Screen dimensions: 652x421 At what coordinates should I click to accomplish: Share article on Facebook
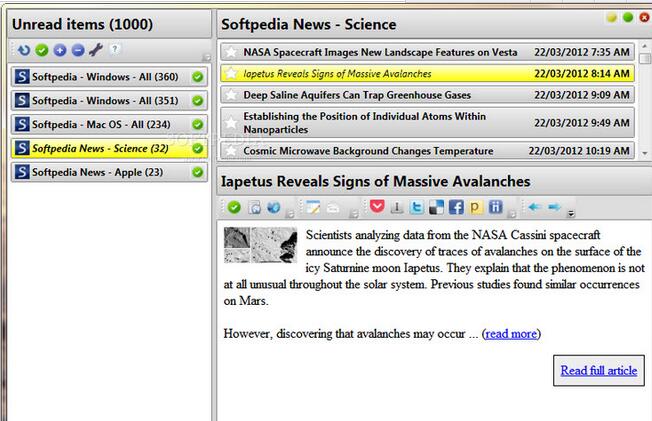456,207
